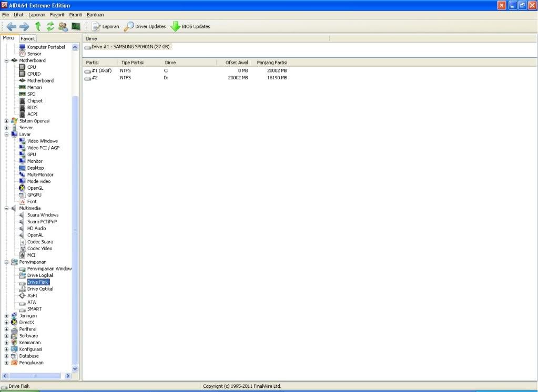Select the Sensor icon in the tree
Screen dimensions: 538x392
pyautogui.click(x=22, y=54)
